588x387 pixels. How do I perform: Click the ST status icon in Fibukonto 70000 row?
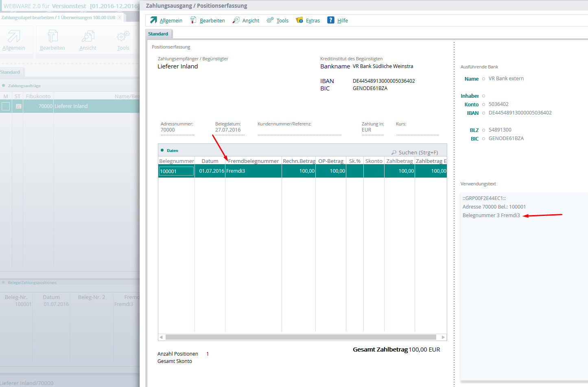18,106
